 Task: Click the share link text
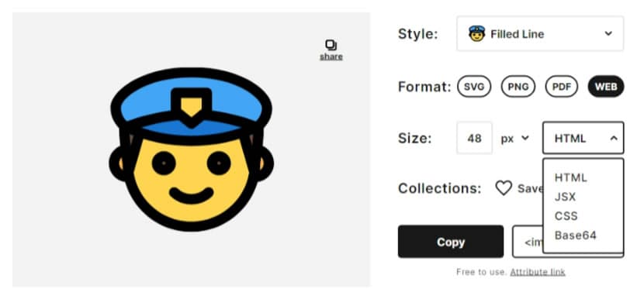coord(331,57)
